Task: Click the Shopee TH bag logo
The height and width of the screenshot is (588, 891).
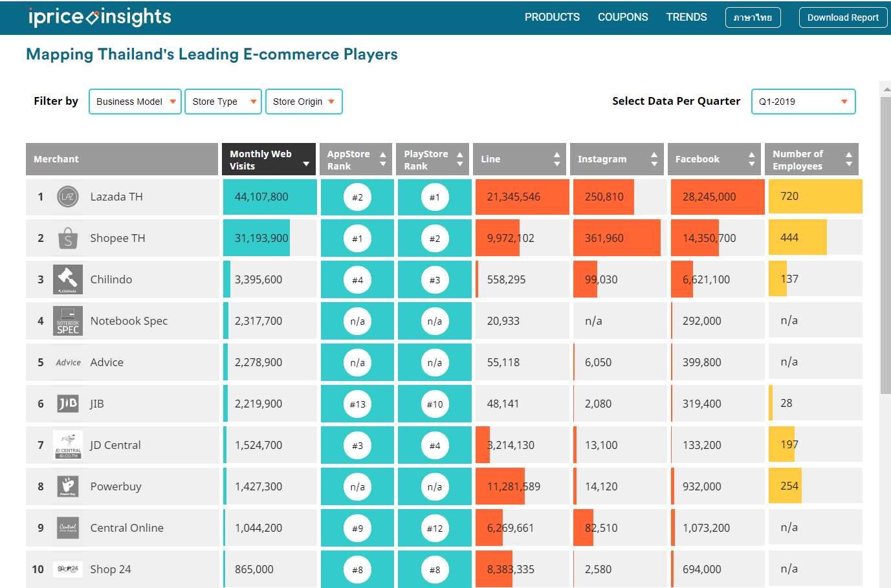Action: pos(68,238)
